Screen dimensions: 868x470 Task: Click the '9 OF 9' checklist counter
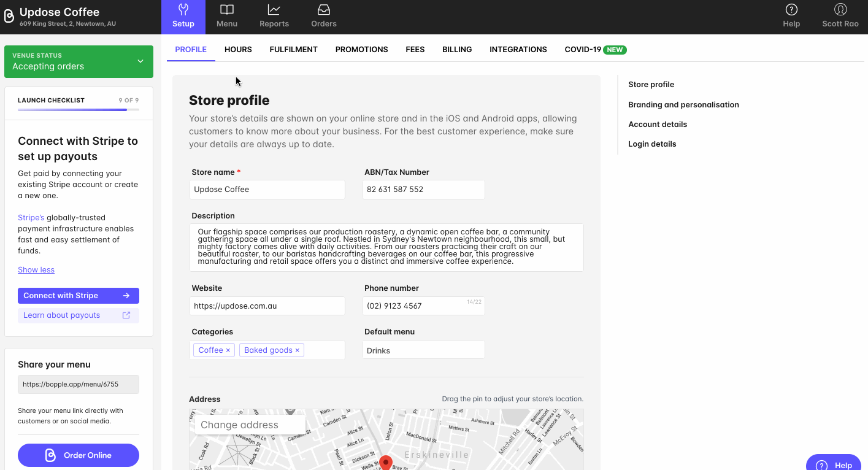click(129, 100)
